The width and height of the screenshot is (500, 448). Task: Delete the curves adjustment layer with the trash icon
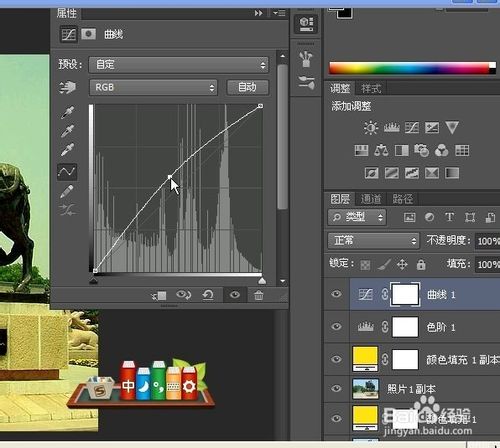click(259, 295)
